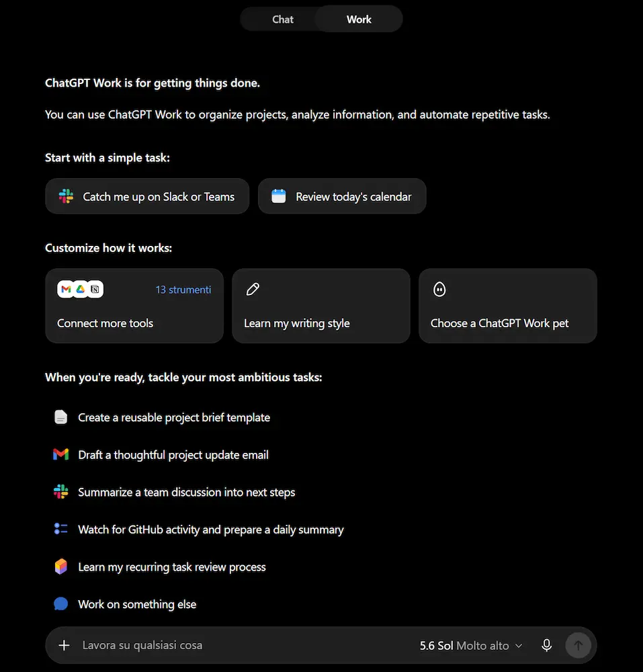Image resolution: width=643 pixels, height=672 pixels.
Task: Click the Slack icon on Catch me up
Action: coord(66,196)
